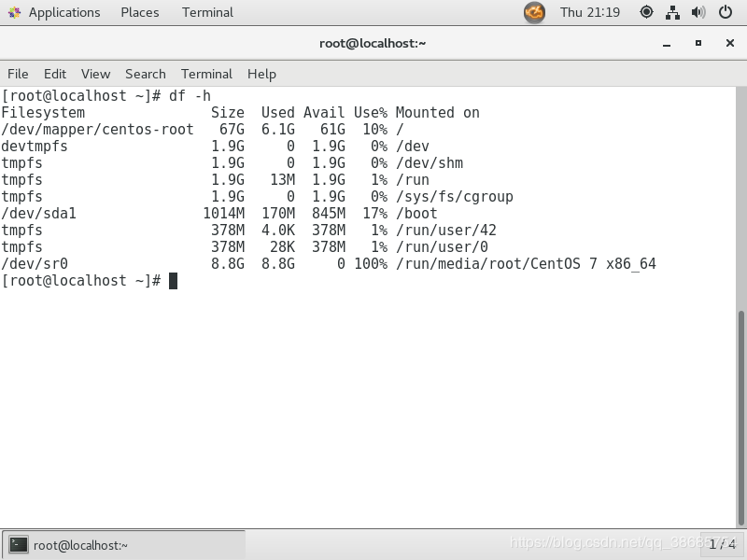
Task: Click '/run/media/root/CentOS 7 x86_64' path
Action: pos(526,264)
